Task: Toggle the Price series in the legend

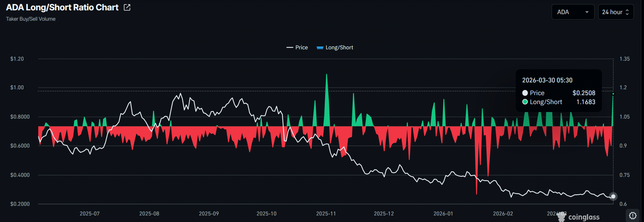Action: click(x=297, y=48)
